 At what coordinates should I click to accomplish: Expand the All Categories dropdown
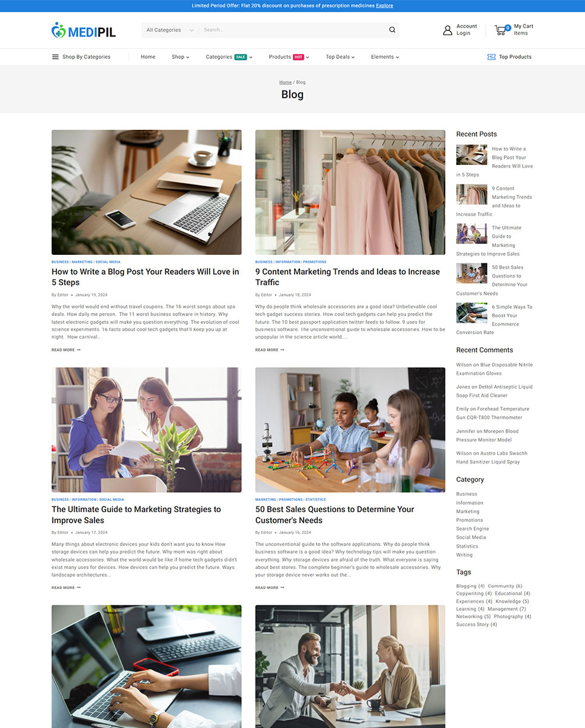click(x=170, y=30)
